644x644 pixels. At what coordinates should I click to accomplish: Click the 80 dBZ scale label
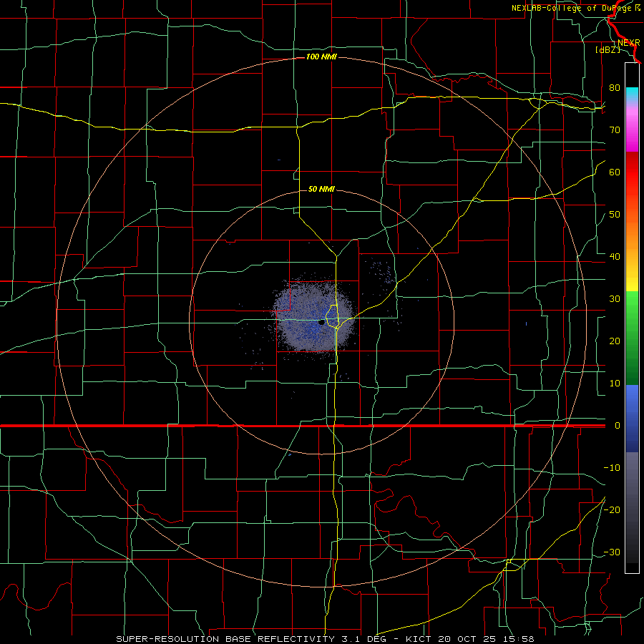(x=615, y=88)
